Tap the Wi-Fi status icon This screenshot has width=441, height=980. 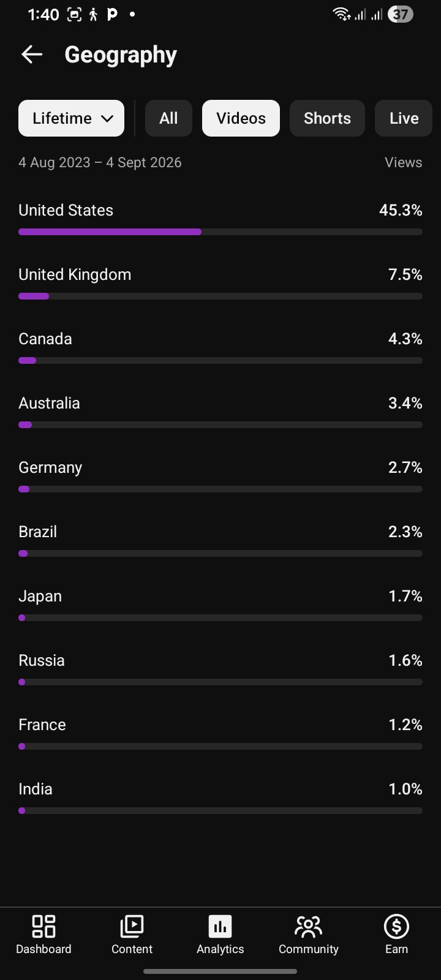(x=341, y=14)
